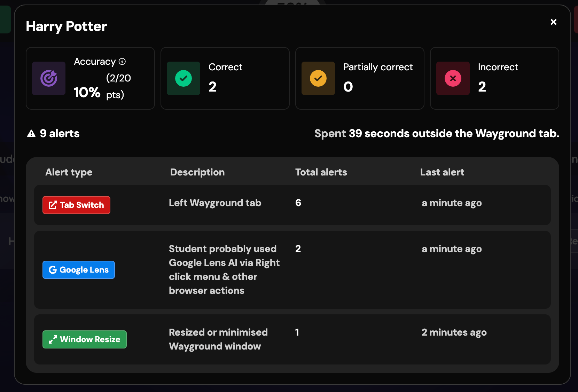This screenshot has height=392, width=578.
Task: Click the Google Lens total count 2
Action: click(x=298, y=249)
